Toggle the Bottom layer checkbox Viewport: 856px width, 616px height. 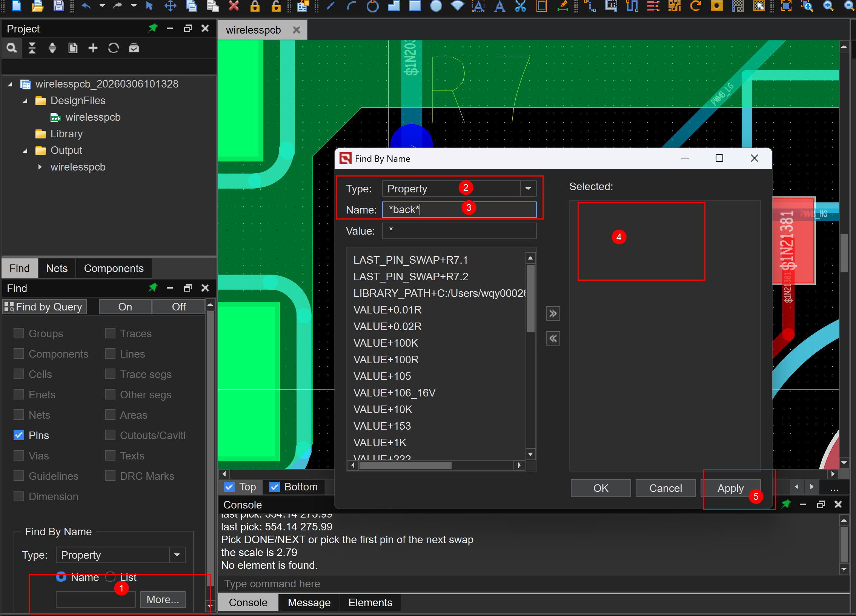point(274,487)
